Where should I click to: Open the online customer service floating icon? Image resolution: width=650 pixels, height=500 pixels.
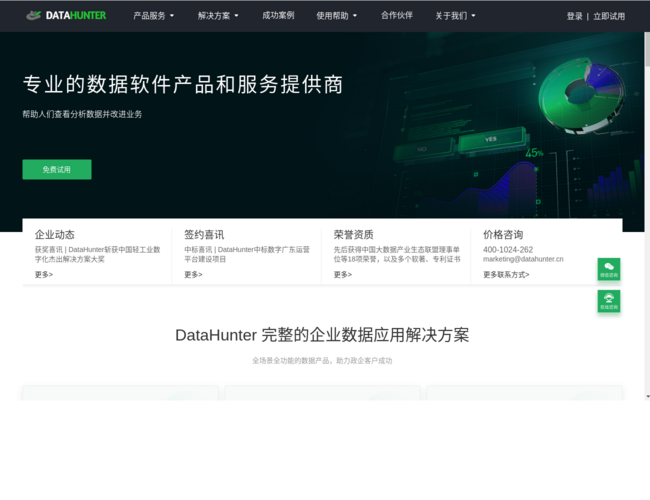click(x=609, y=301)
